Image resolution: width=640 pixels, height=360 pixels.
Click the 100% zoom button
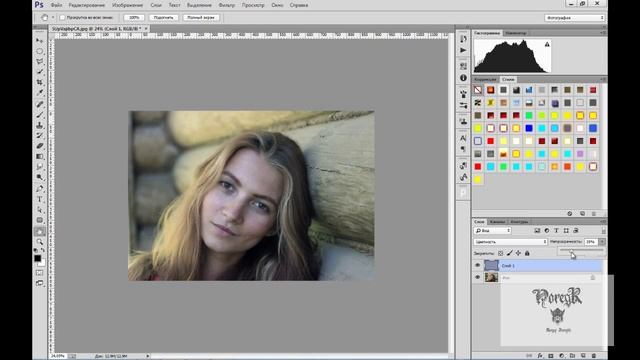click(134, 18)
